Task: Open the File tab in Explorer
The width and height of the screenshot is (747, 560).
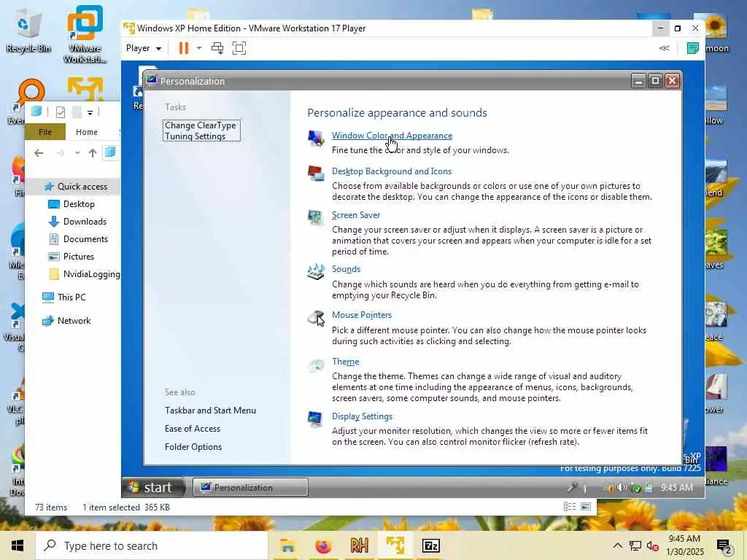Action: [x=45, y=132]
